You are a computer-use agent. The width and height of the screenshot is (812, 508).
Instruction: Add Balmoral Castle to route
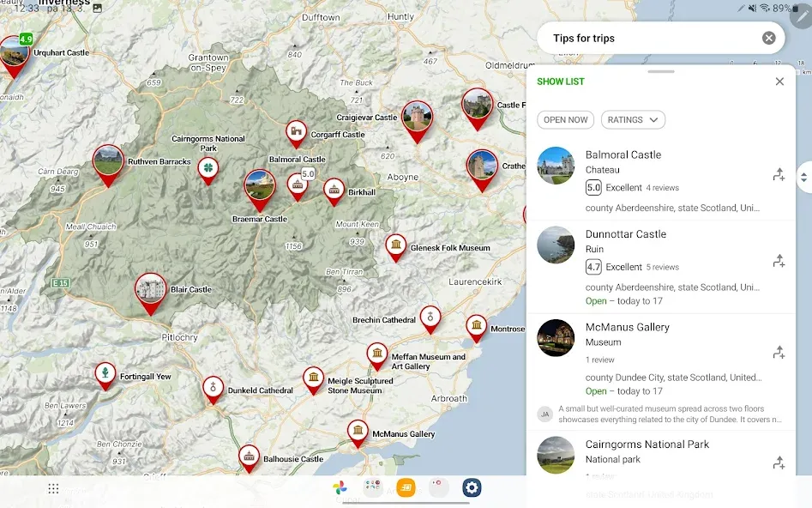779,175
